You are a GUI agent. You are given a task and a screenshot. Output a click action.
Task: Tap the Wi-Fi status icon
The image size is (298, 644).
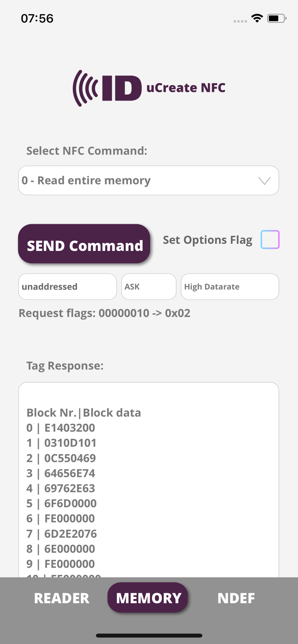(256, 18)
